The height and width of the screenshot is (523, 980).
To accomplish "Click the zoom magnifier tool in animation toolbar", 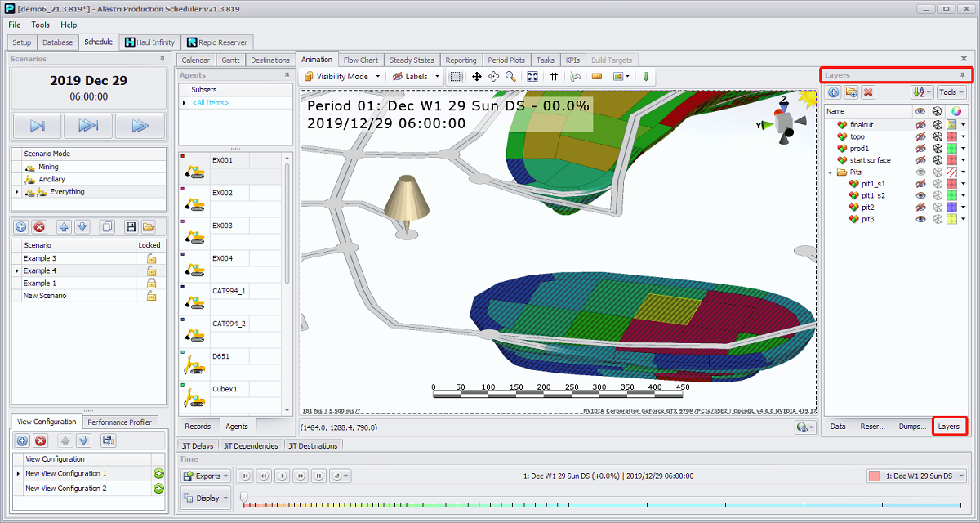I will [510, 76].
